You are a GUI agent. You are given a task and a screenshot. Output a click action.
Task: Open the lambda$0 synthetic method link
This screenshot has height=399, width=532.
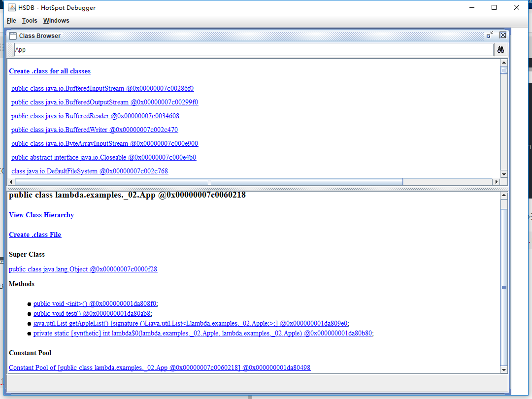[203, 333]
